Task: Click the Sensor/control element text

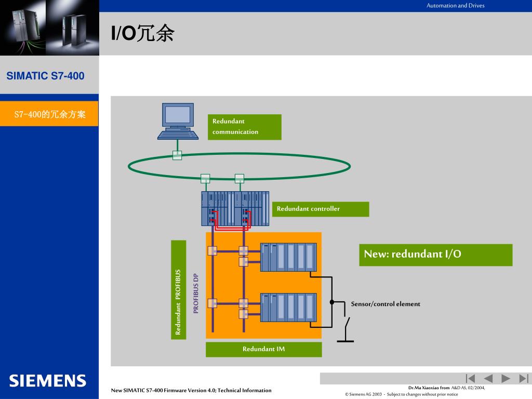Action: tap(385, 304)
